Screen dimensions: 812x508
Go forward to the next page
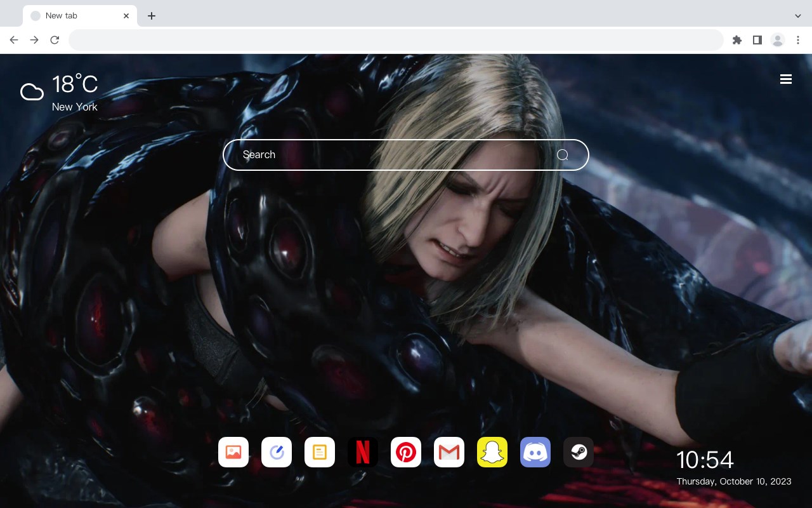(x=34, y=40)
